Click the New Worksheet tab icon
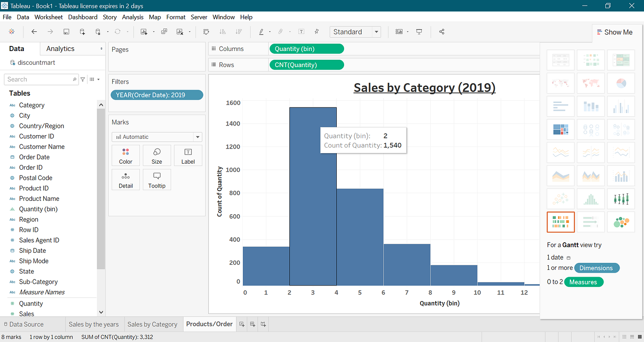644x342 pixels. click(x=242, y=324)
